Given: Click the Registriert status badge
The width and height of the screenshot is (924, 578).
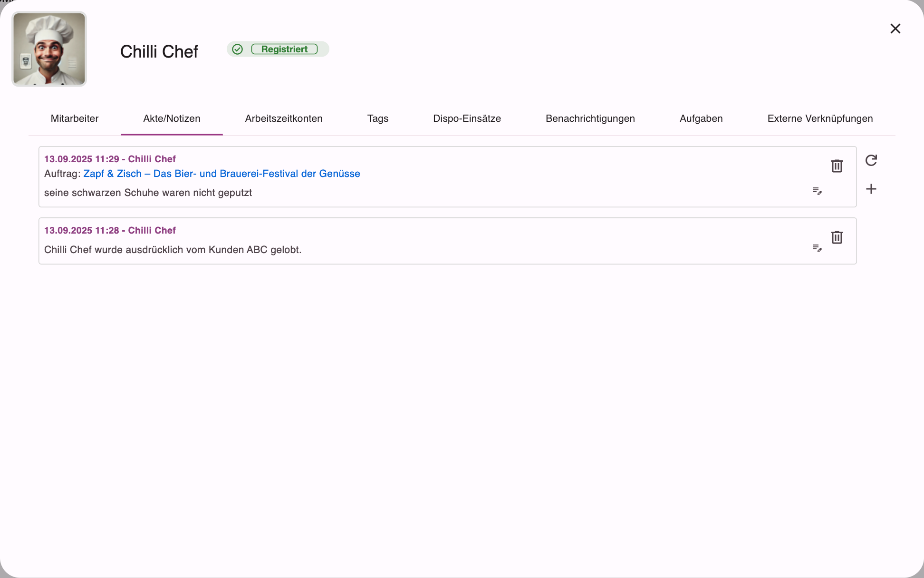Looking at the screenshot, I should click(284, 49).
